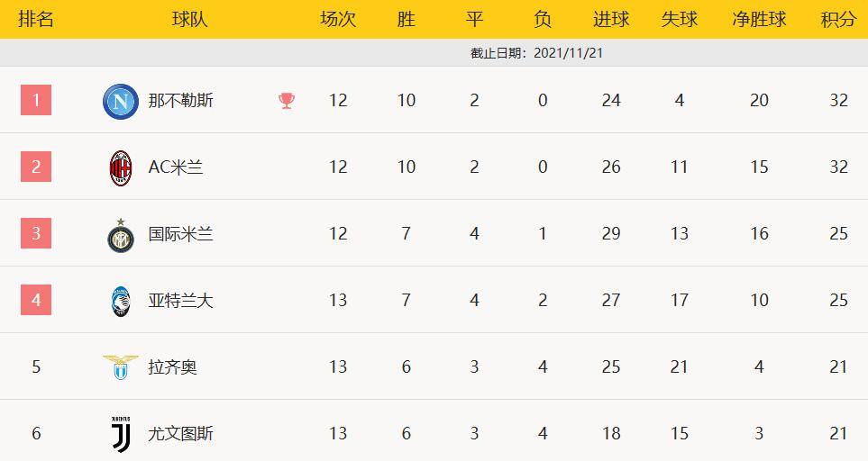Viewport: 868px width, 461px height.
Task: Select the 国际米兰 team name
Action: 180,234
